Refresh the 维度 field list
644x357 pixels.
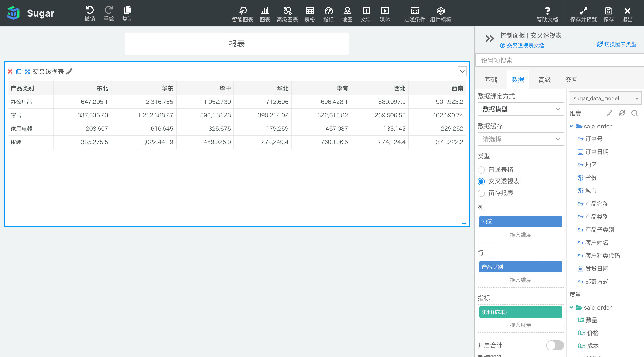click(x=622, y=113)
